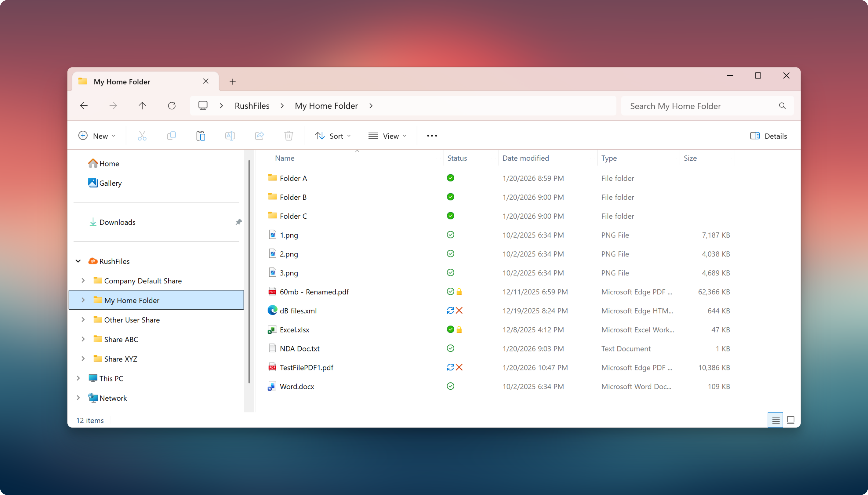
Task: Refresh the current folder view
Action: tap(172, 106)
